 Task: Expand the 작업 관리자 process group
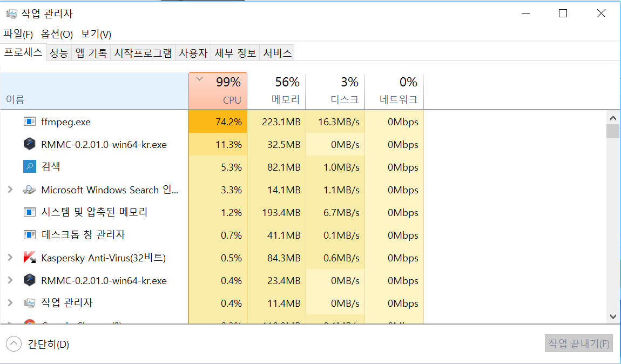click(10, 303)
